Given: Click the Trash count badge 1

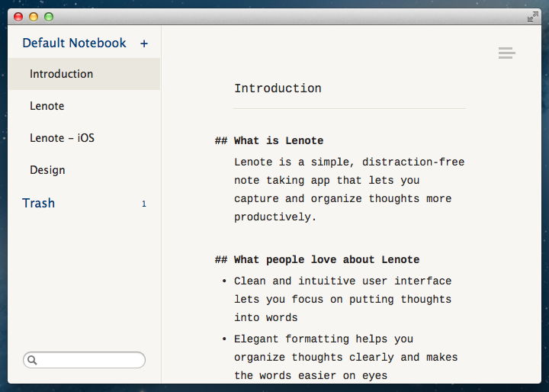Looking at the screenshot, I should pos(144,204).
